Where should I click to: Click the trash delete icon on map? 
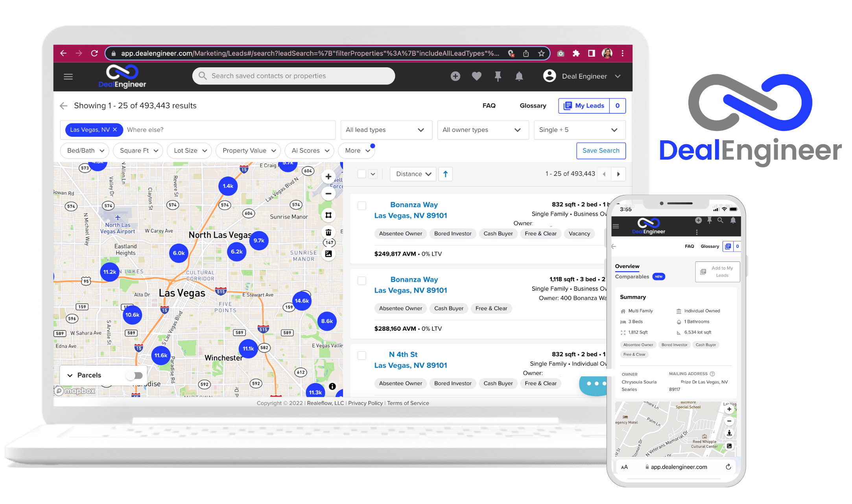pos(328,232)
